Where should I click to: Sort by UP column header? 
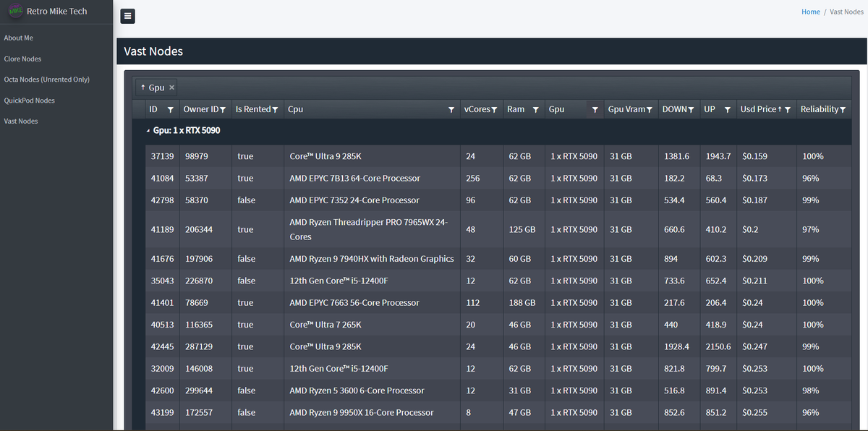click(710, 109)
